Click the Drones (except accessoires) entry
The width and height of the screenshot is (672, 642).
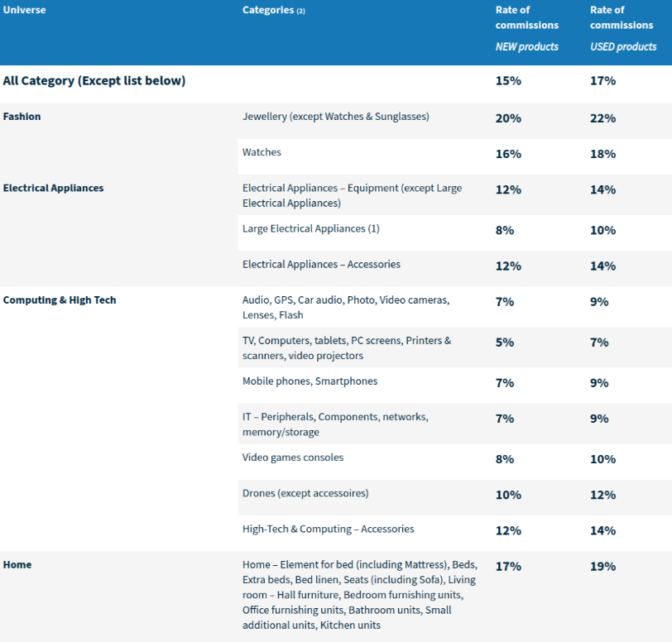coord(305,493)
